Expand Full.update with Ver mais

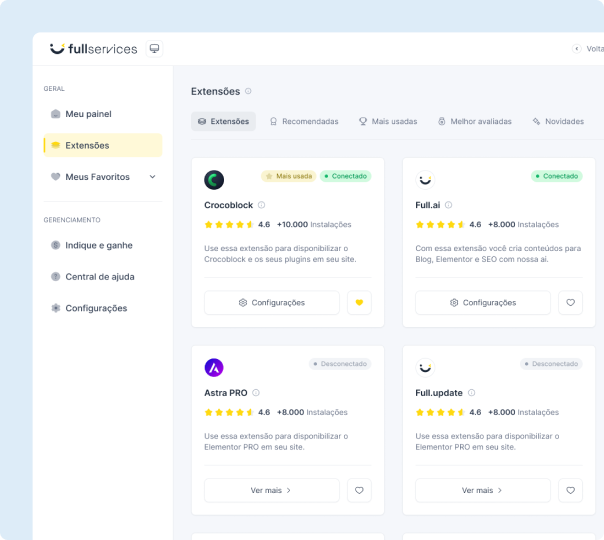(x=482, y=490)
